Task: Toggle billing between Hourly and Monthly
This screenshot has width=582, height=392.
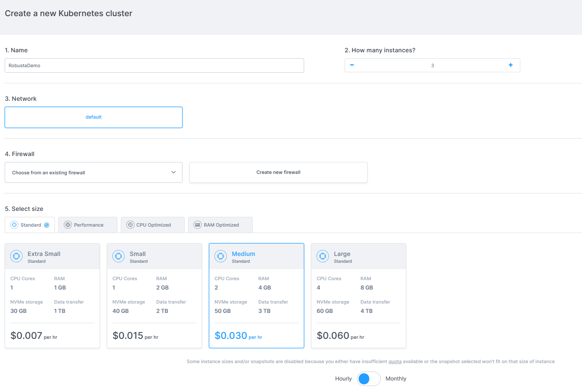Action: tap(368, 379)
